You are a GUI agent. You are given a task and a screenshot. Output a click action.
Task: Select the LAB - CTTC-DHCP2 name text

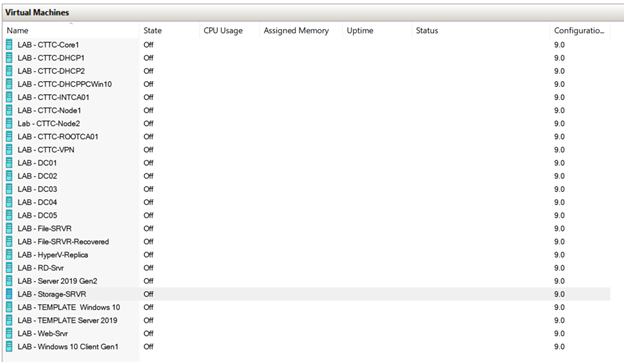pos(51,71)
